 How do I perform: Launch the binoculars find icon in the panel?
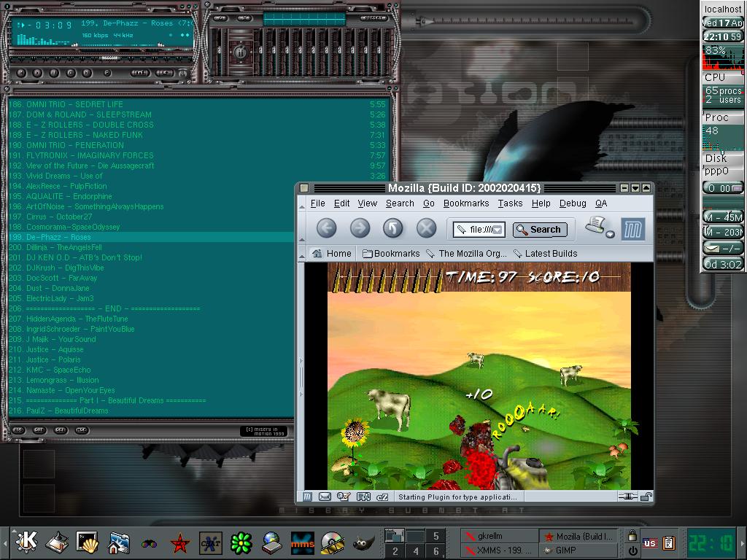(x=149, y=543)
